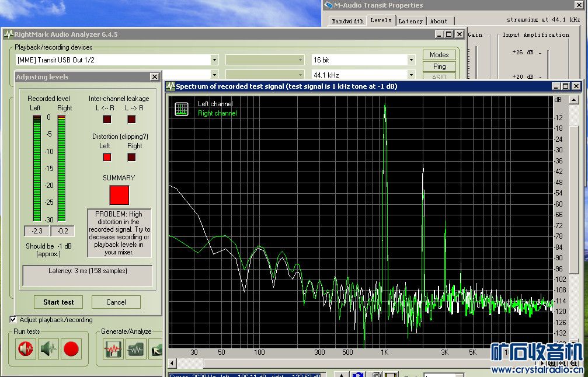
Task: Click the generate WAV floppy disk icon
Action: click(x=113, y=349)
